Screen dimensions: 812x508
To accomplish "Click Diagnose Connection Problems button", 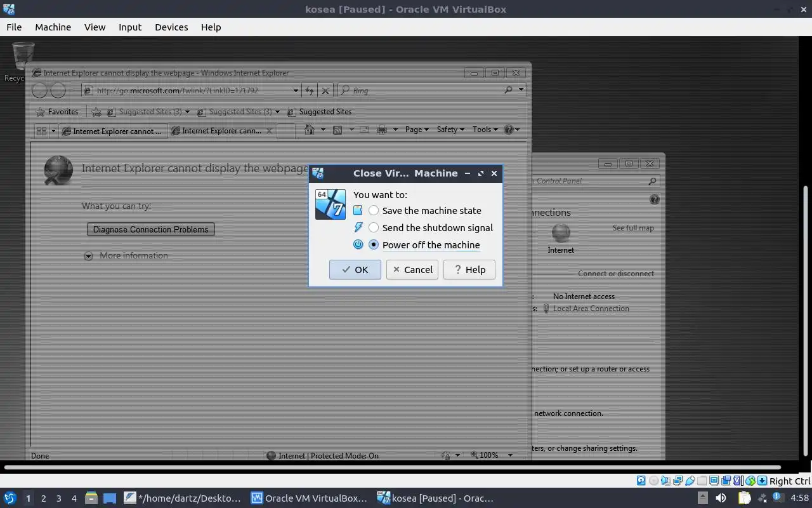I will [151, 229].
